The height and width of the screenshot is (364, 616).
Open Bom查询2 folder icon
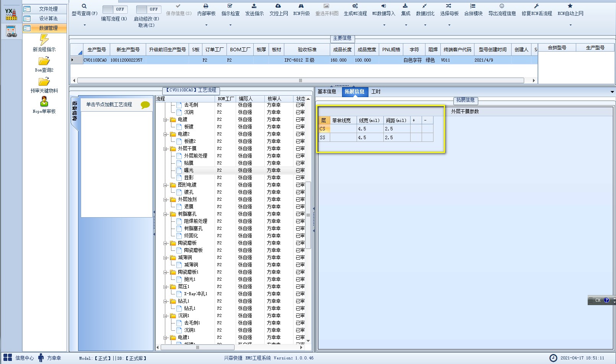coord(44,61)
